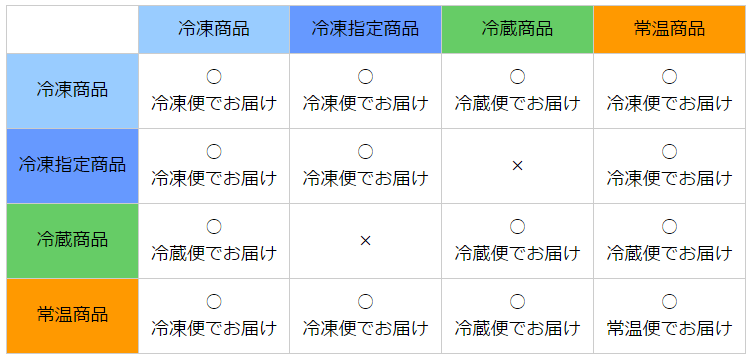Click the circle in 冷凍商品 row, 冷凍商品 column
Viewport: 752px width, 360px height.
click(214, 76)
